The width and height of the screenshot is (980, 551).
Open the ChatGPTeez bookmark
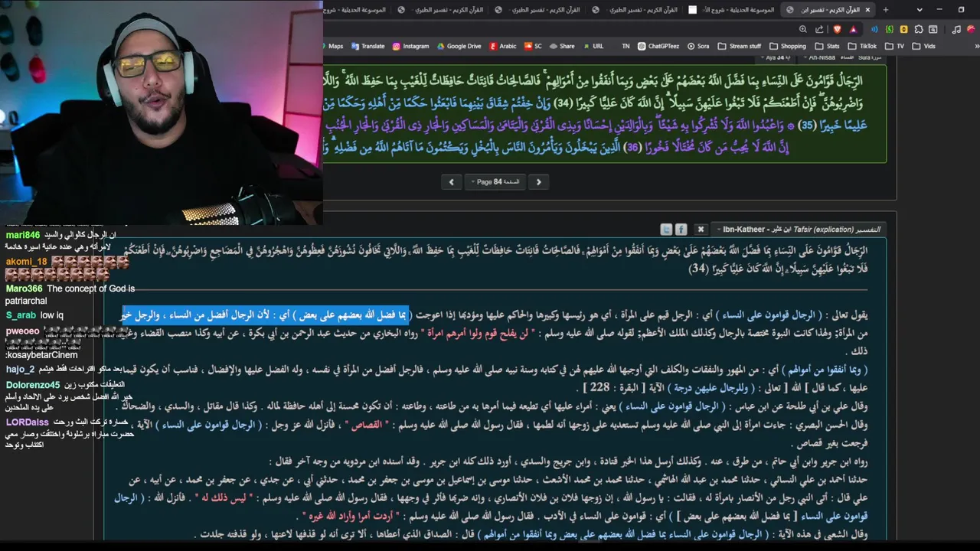click(x=658, y=46)
